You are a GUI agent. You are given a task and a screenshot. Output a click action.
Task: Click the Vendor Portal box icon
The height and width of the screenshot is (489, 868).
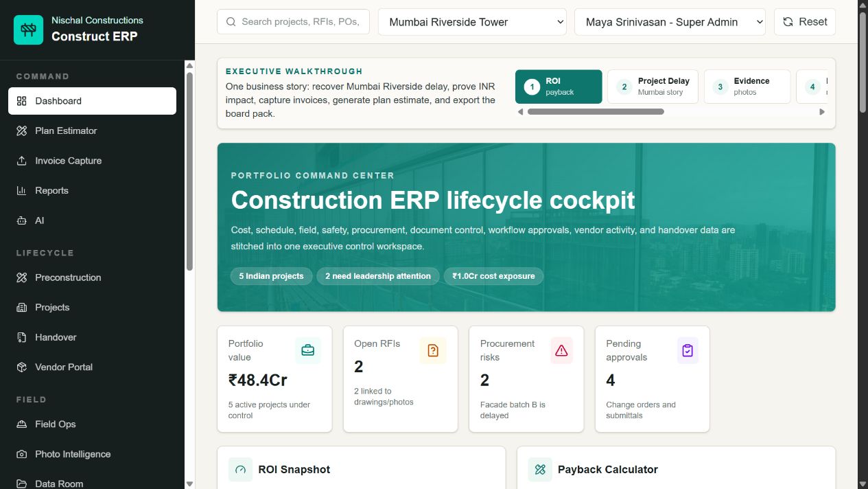21,367
